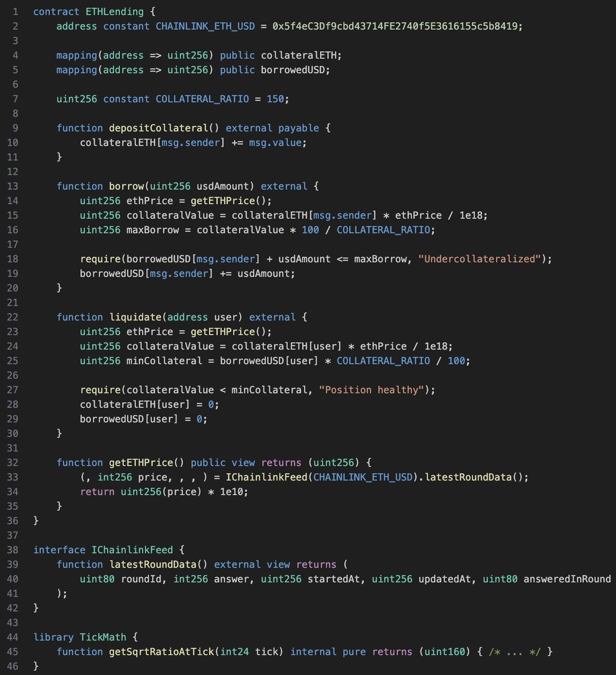The image size is (616, 675).
Task: Click the usdAmount parameter on line 13
Action: click(223, 186)
